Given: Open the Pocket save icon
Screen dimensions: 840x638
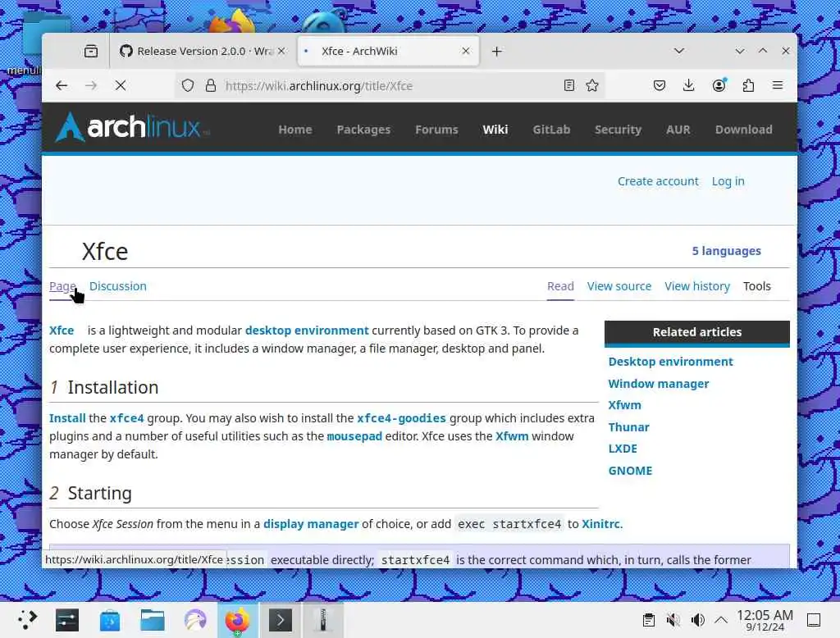Looking at the screenshot, I should click(x=660, y=85).
